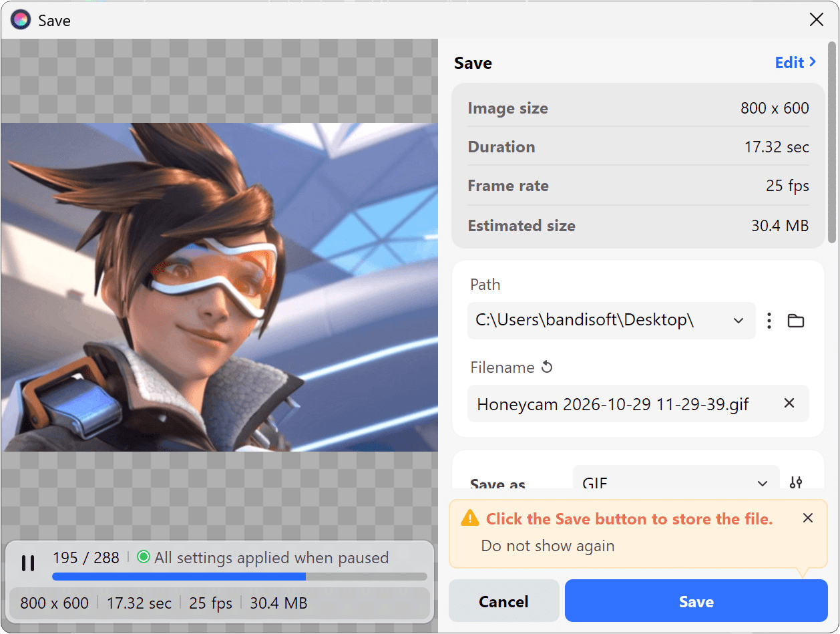Reset the filename with the reset icon

[547, 367]
